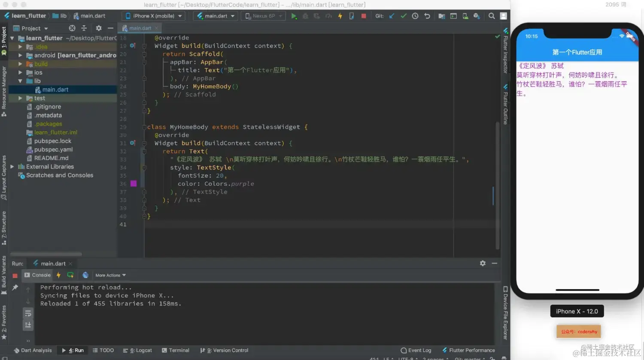Image resolution: width=644 pixels, height=360 pixels.
Task: Open the Project panel gear settings
Action: pyautogui.click(x=99, y=28)
